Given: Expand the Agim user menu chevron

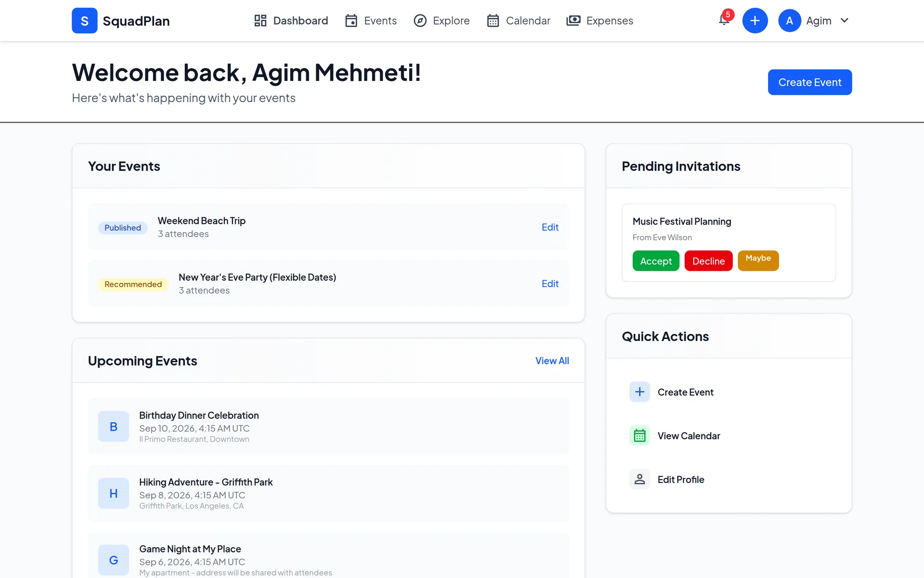Looking at the screenshot, I should click(844, 21).
